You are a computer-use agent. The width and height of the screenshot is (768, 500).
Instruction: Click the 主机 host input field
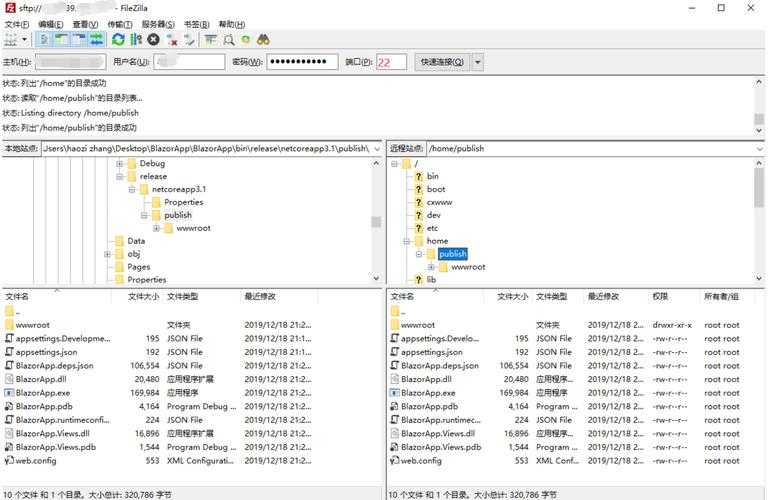70,62
